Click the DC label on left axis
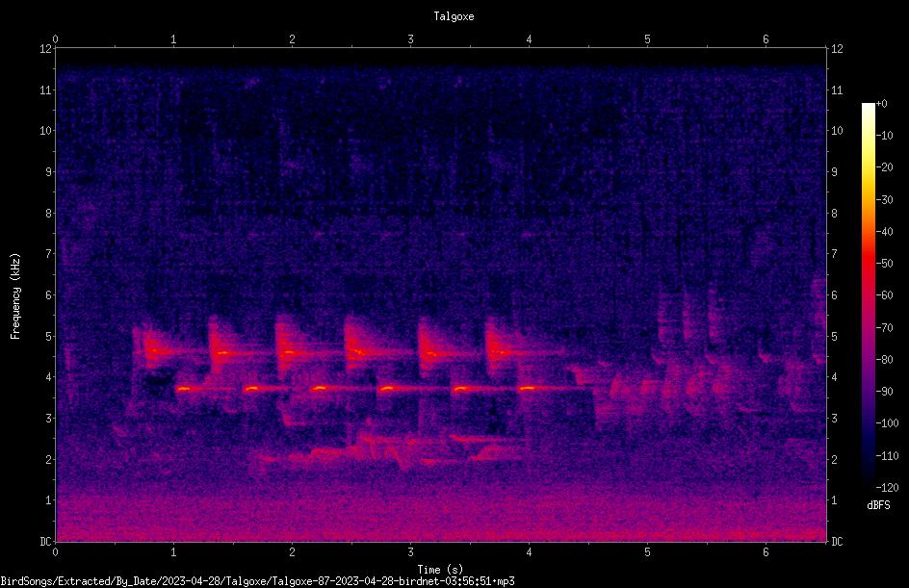This screenshot has height=588, width=909. (46, 541)
